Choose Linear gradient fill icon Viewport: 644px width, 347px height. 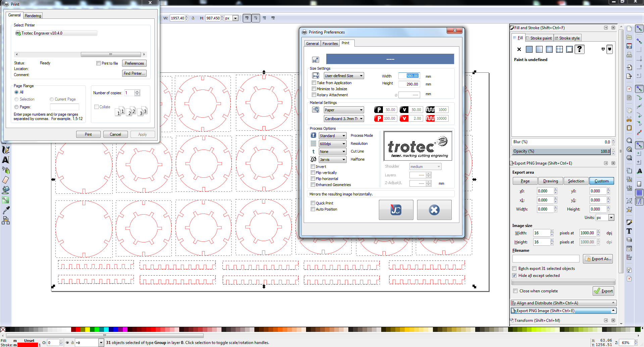(x=539, y=49)
